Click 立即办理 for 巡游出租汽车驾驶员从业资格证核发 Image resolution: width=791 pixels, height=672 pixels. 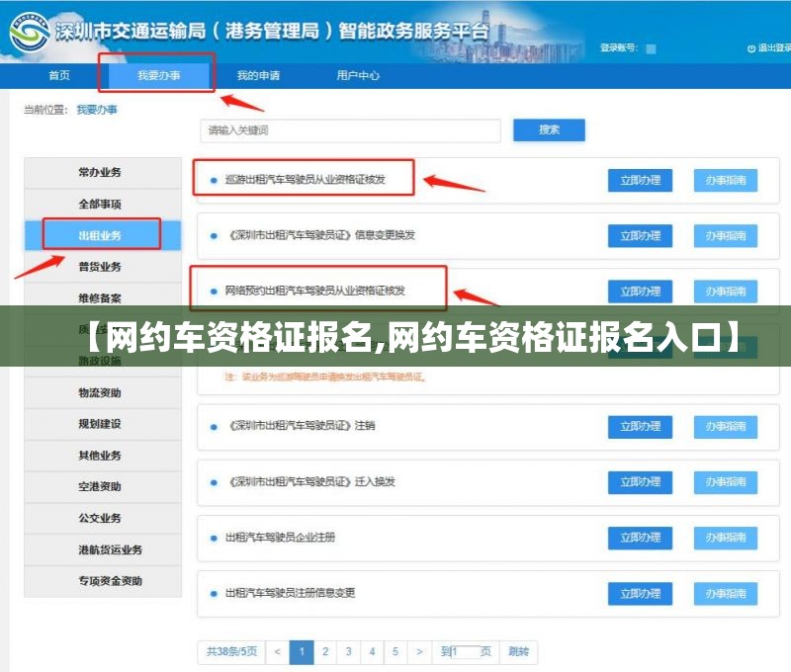(640, 181)
